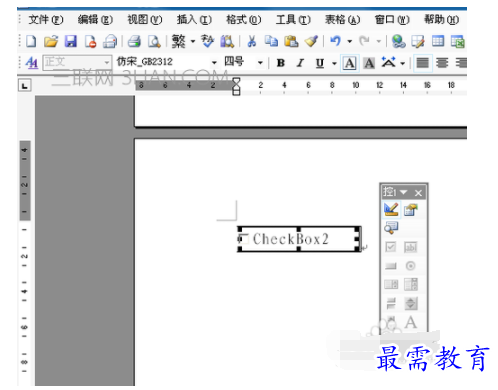The image size is (498, 390).
Task: Click the permission restricted document icon
Action: click(x=90, y=41)
